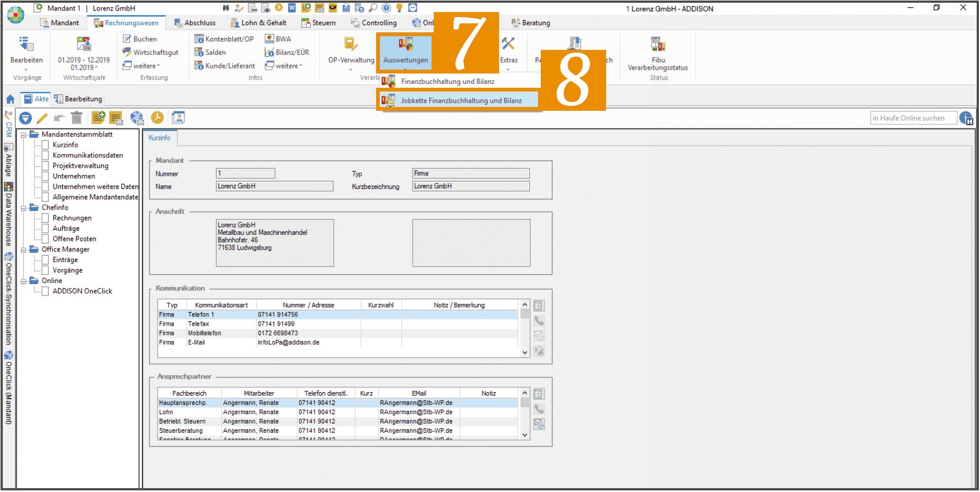
Task: Open the Wirtschaftsjahr 01.2019 - 12.2019 dropdown
Action: [83, 53]
